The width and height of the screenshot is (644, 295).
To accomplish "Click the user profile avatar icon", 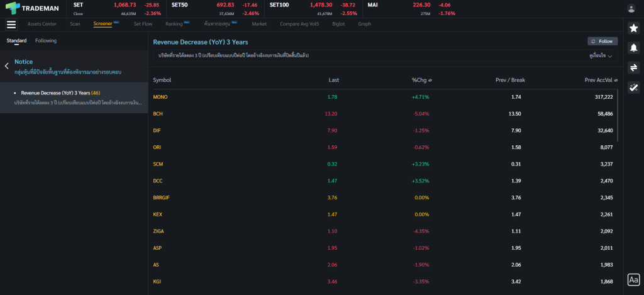I will pyautogui.click(x=631, y=8).
